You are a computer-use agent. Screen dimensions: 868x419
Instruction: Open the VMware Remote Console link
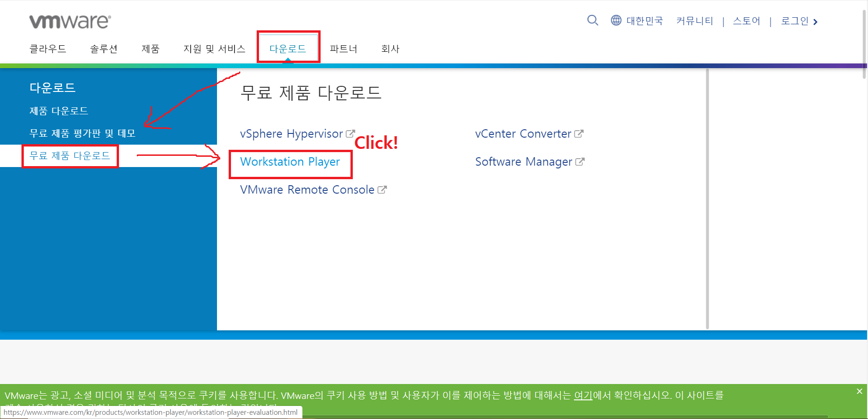[x=307, y=190]
